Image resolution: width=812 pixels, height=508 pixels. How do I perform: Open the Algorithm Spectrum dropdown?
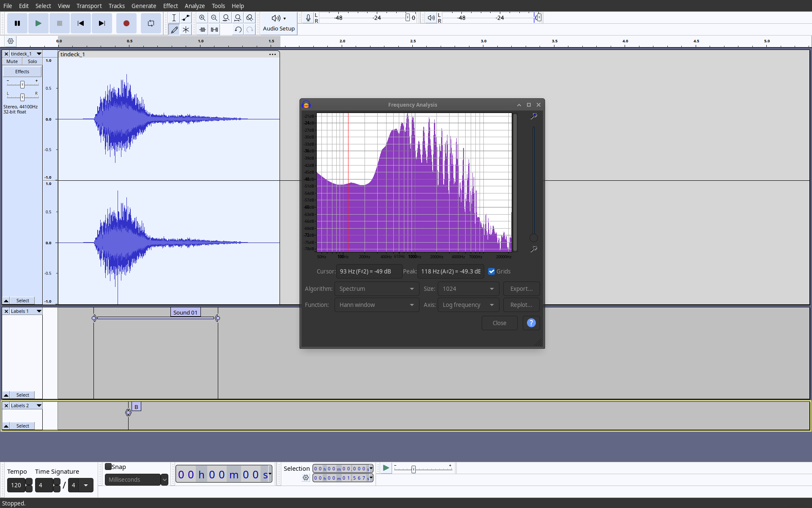[376, 289]
